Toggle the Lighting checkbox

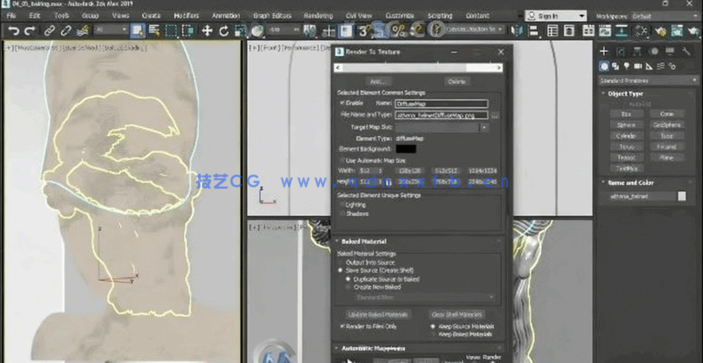[x=343, y=205]
